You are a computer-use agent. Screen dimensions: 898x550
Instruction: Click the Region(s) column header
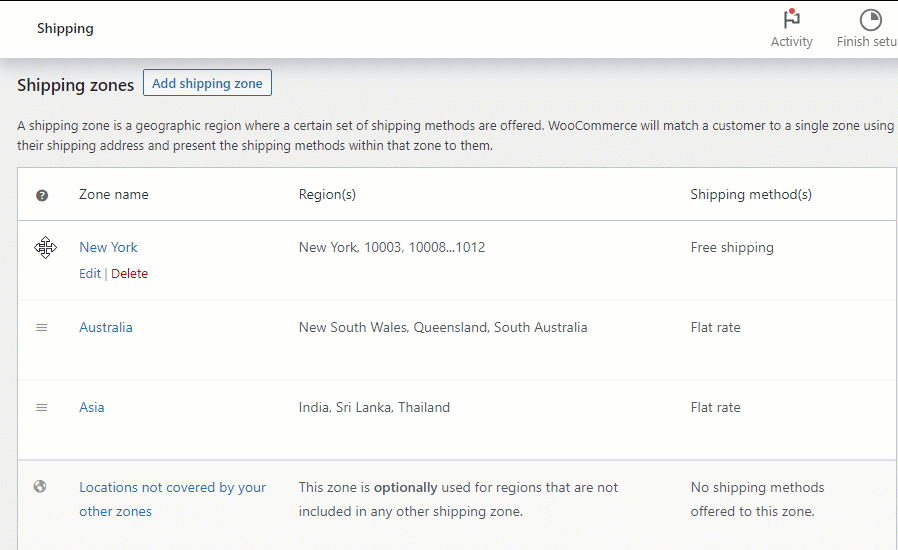tap(327, 195)
